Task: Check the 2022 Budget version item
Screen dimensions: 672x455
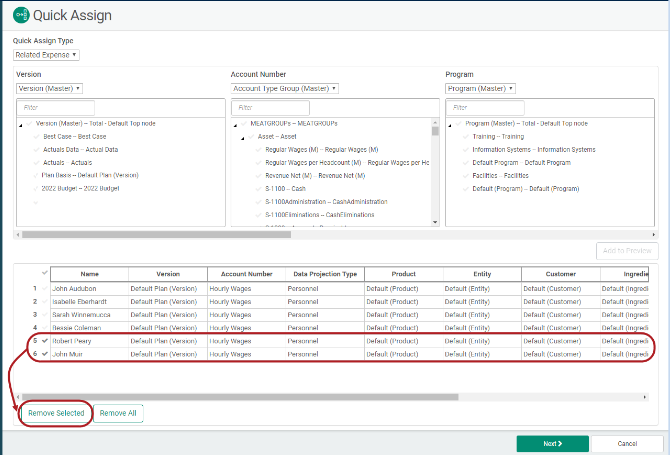Action: point(36,188)
